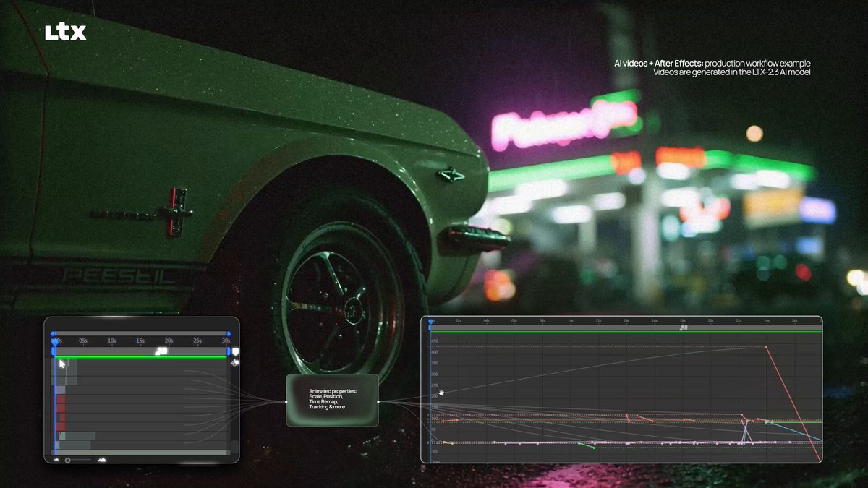Image resolution: width=868 pixels, height=488 pixels.
Task: Click the timeline zoom slider knob
Action: click(67, 460)
